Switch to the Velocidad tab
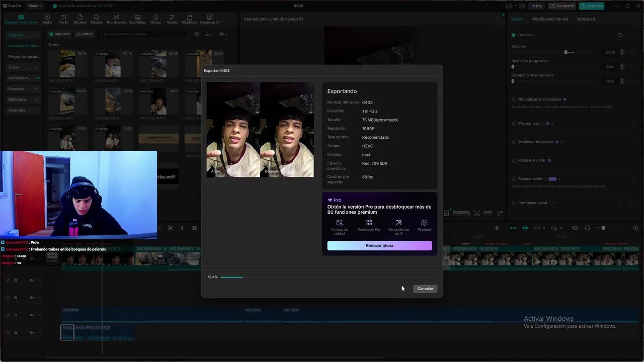 586,19
